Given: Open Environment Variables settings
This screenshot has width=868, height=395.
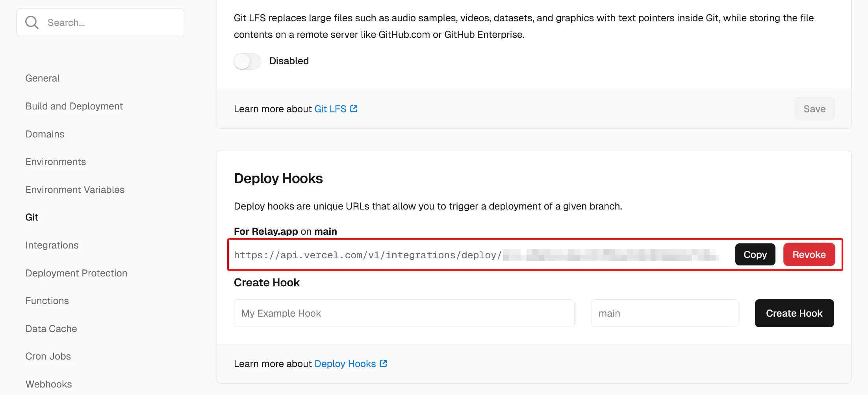Looking at the screenshot, I should [x=75, y=190].
